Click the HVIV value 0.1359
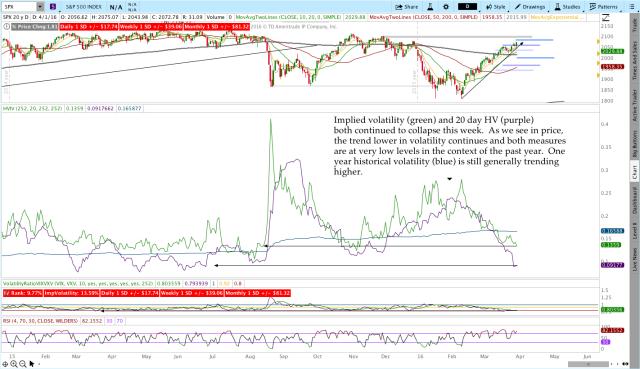The width and height of the screenshot is (640, 369). (75, 109)
